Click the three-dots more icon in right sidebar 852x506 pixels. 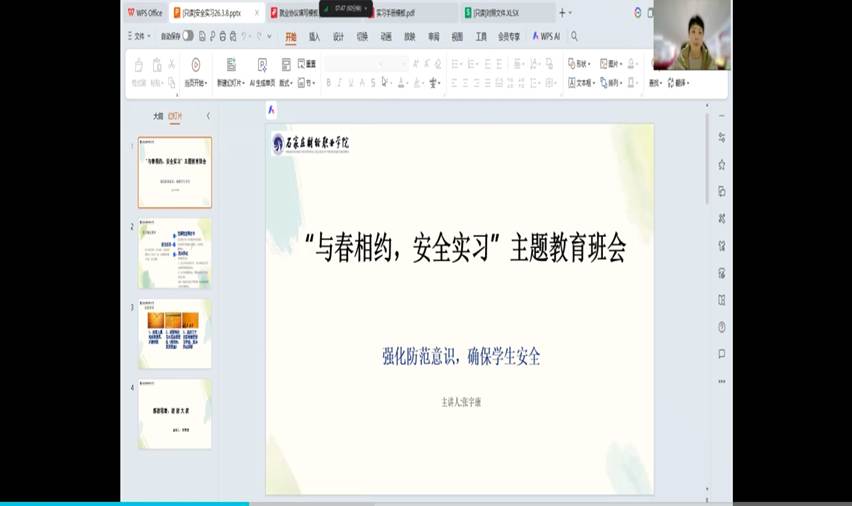click(x=722, y=381)
